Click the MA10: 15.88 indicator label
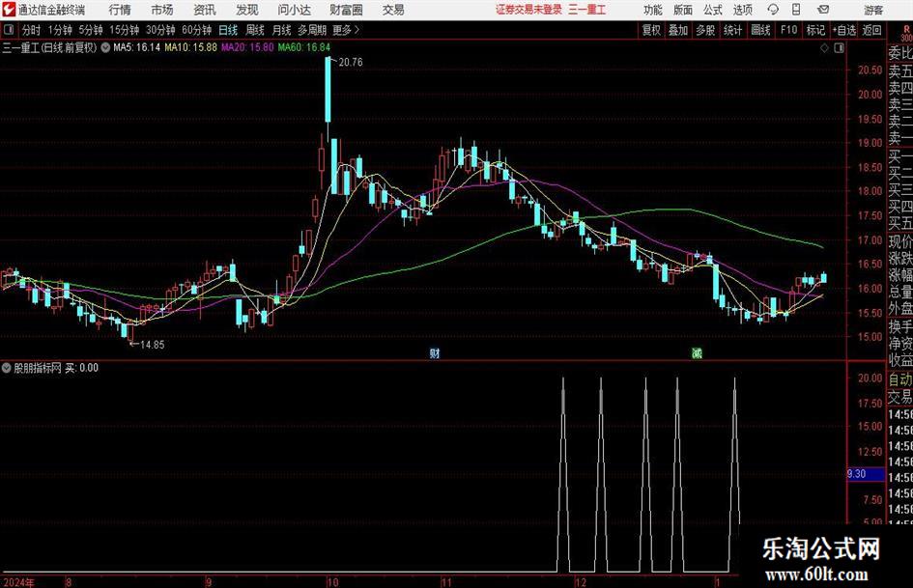 click(190, 47)
